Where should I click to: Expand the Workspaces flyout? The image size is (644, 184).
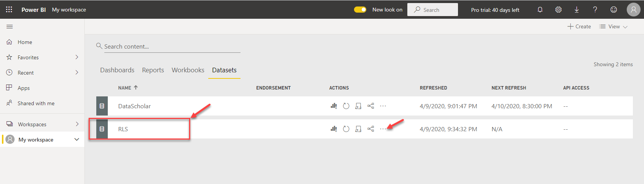point(77,124)
